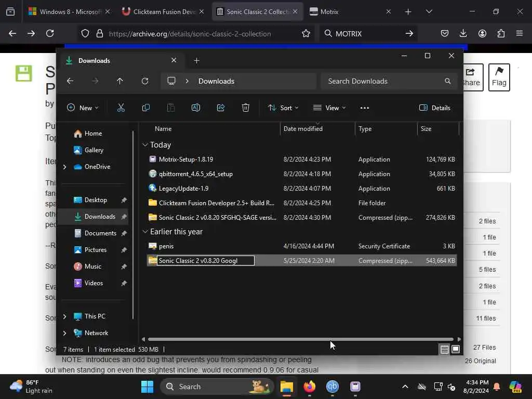The height and width of the screenshot is (399, 532).
Task: Expand Network in navigation pane
Action: click(65, 333)
